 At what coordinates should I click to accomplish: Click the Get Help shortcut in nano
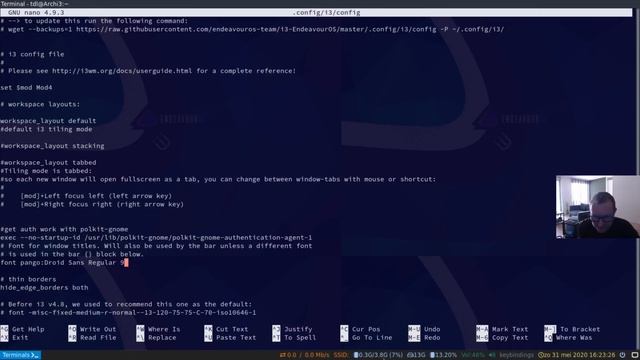point(28,329)
